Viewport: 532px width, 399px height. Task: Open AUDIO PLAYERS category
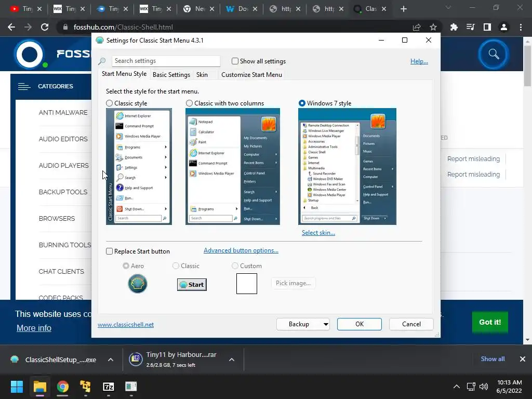[64, 166]
